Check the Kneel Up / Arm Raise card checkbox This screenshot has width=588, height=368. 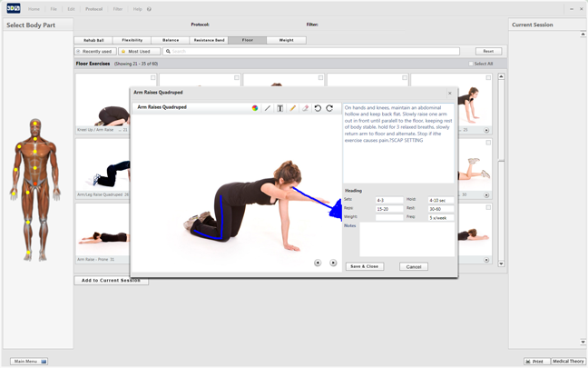(x=153, y=78)
